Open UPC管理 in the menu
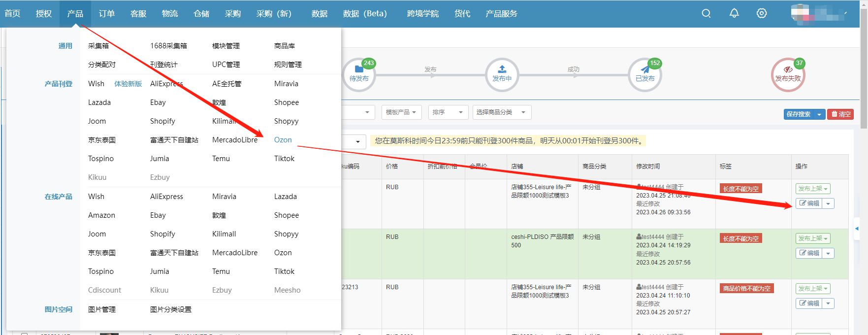Image resolution: width=868 pixels, height=335 pixels. click(226, 65)
